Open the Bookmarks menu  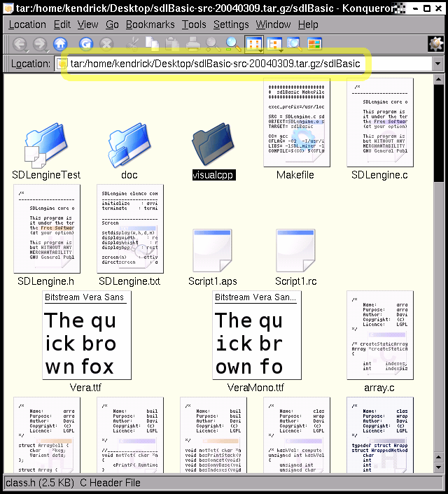tap(150, 24)
